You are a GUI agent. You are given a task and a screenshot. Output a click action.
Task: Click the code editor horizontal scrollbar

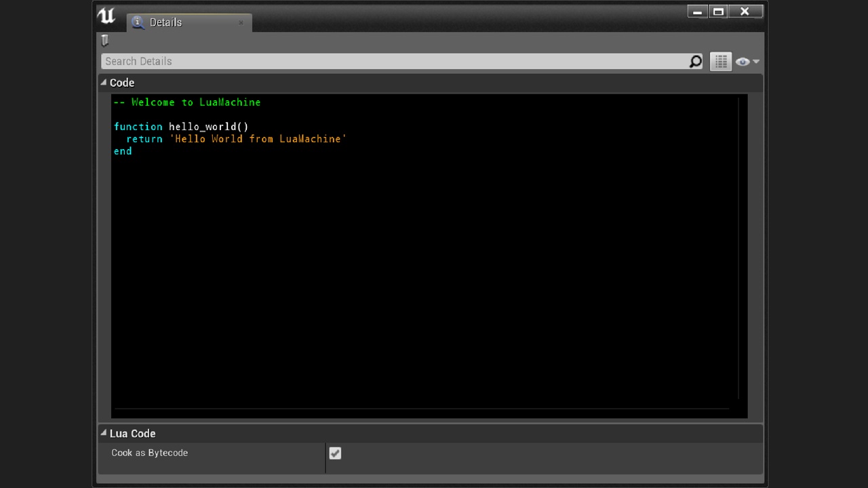pyautogui.click(x=420, y=409)
